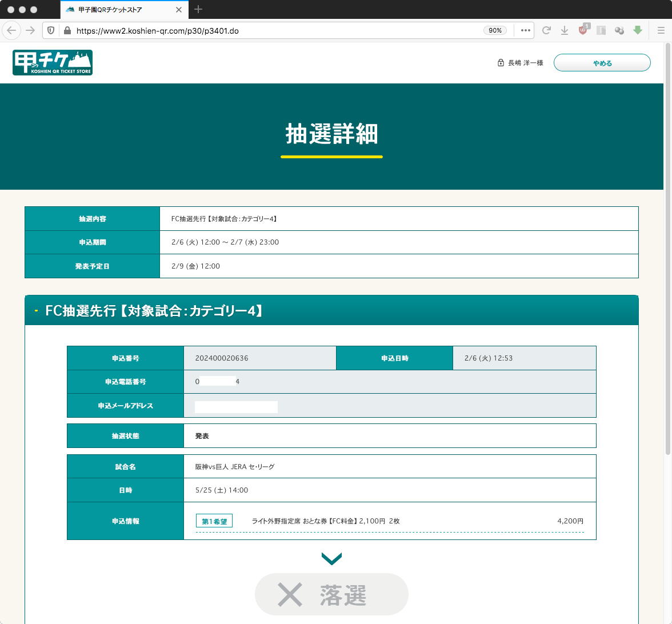The image size is (672, 624).
Task: Close the 甲子園QRチケットストア tab
Action: (179, 9)
